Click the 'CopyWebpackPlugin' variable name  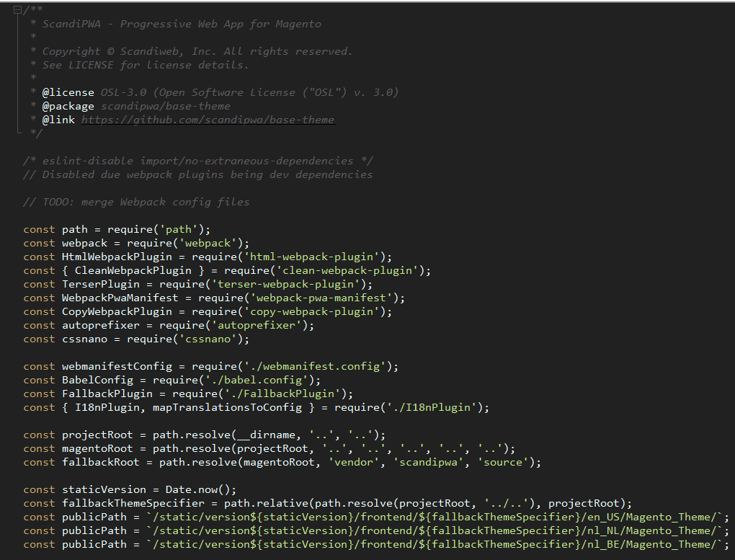coord(117,311)
